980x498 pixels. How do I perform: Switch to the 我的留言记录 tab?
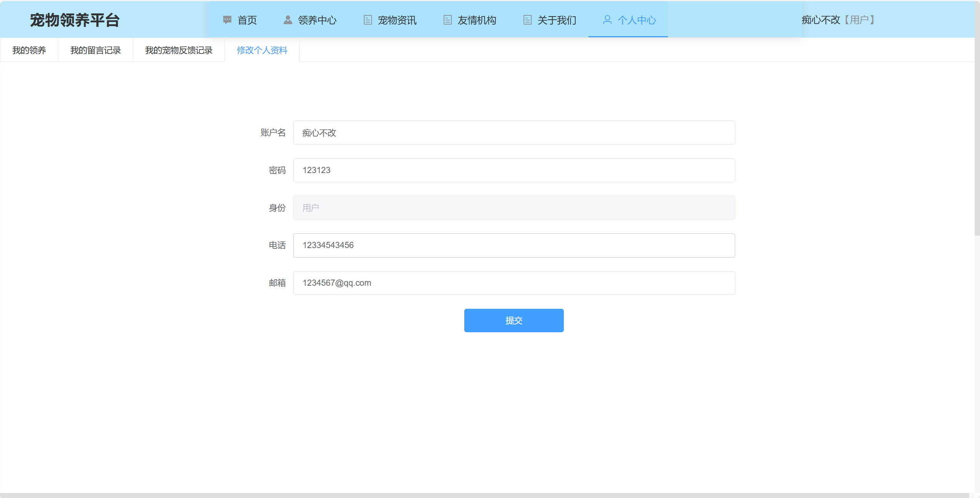tap(96, 50)
